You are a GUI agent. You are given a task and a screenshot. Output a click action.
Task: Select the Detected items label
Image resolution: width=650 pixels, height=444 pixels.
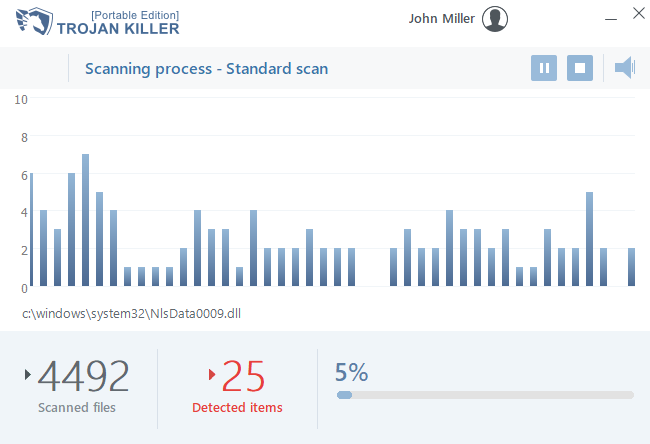pos(237,408)
